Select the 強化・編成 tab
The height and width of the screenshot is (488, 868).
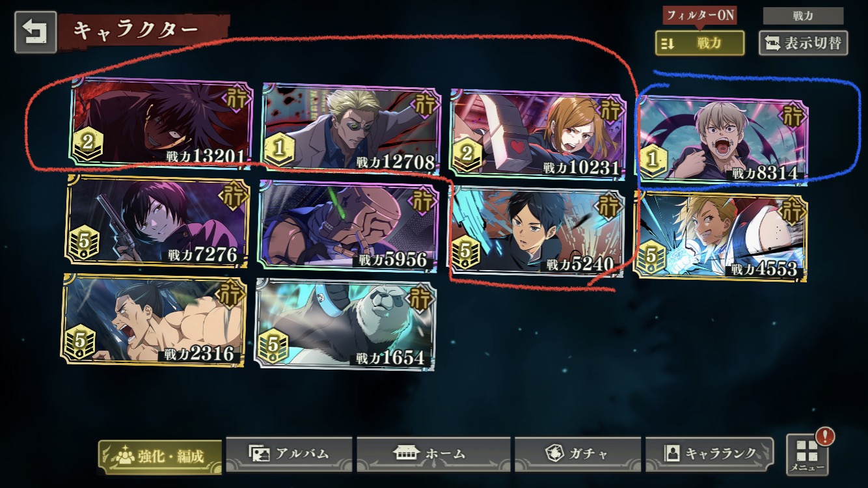tap(160, 456)
